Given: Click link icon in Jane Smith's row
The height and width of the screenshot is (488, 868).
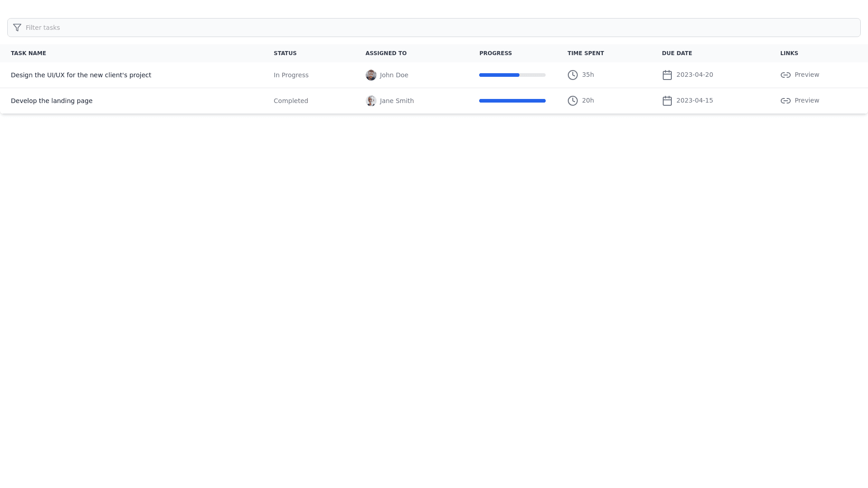Looking at the screenshot, I should (785, 101).
